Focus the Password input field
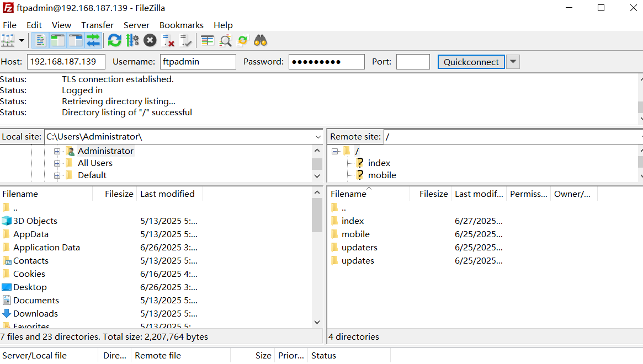 click(326, 62)
